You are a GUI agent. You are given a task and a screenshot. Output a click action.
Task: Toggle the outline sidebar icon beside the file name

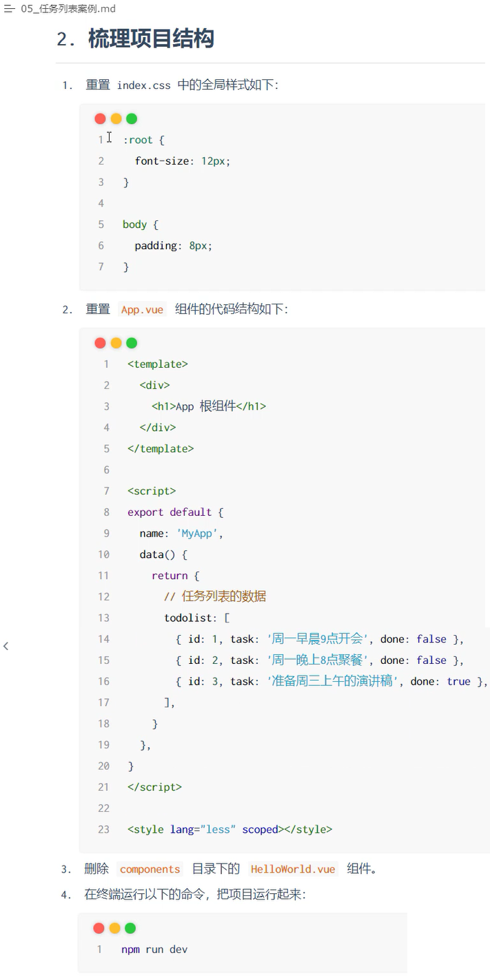9,9
